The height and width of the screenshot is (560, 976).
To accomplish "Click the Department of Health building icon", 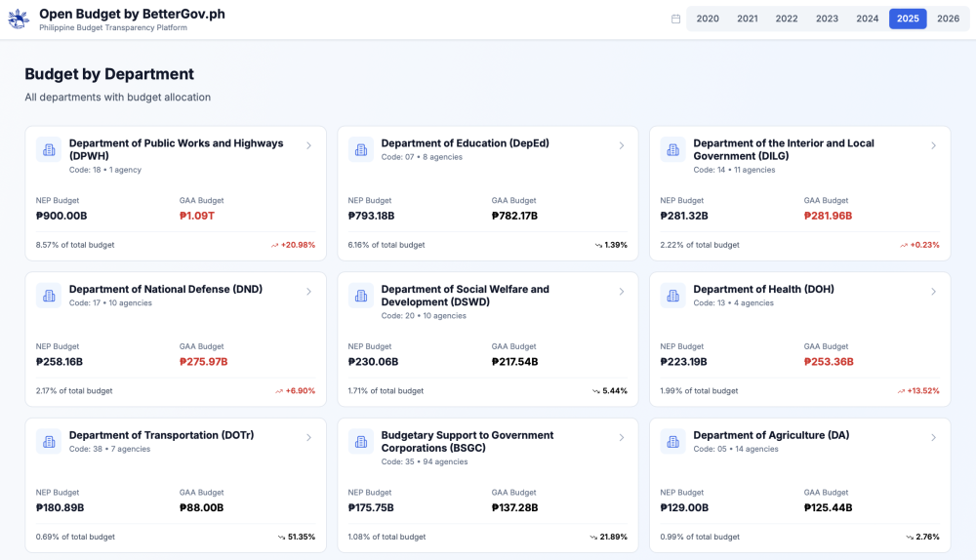I will [673, 296].
